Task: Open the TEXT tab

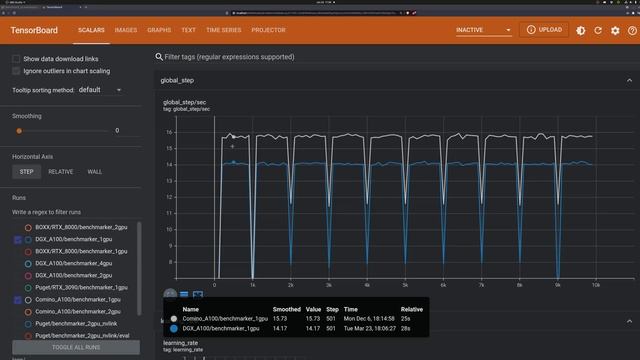Action: [x=189, y=30]
